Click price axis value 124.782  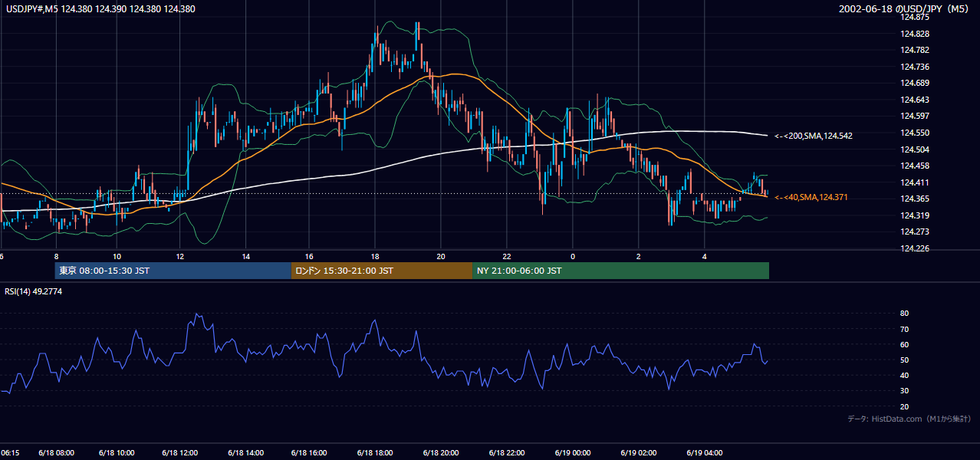[x=914, y=50]
